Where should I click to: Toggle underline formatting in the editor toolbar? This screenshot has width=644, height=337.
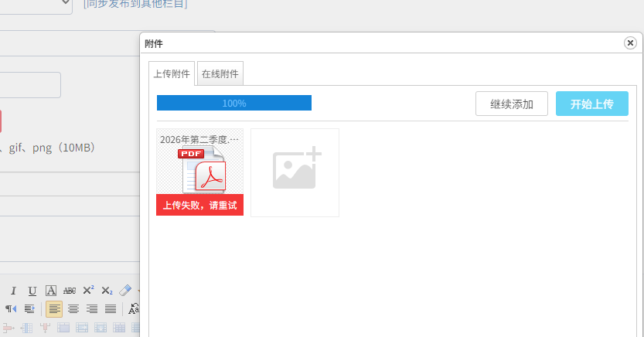[32, 291]
